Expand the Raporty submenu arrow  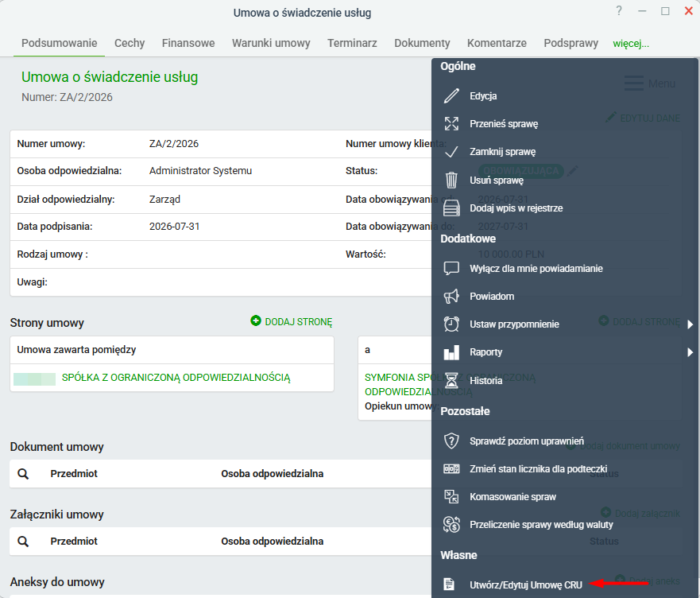click(690, 352)
